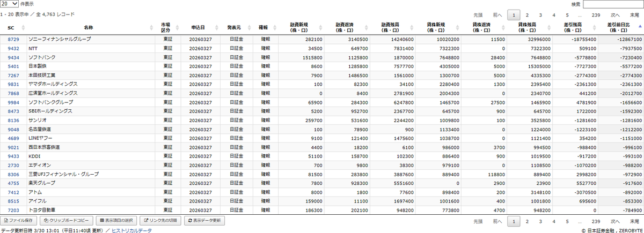Open stock code 8136 link

click(13, 120)
